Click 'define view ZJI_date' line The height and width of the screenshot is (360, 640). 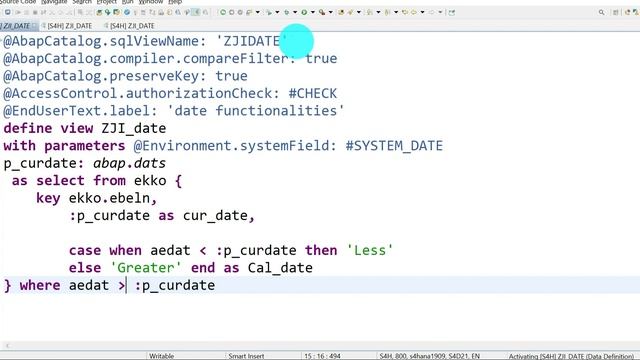point(85,128)
